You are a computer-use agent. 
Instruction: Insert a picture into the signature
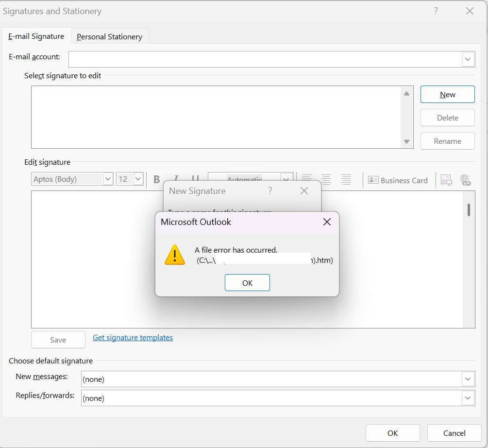click(x=446, y=180)
